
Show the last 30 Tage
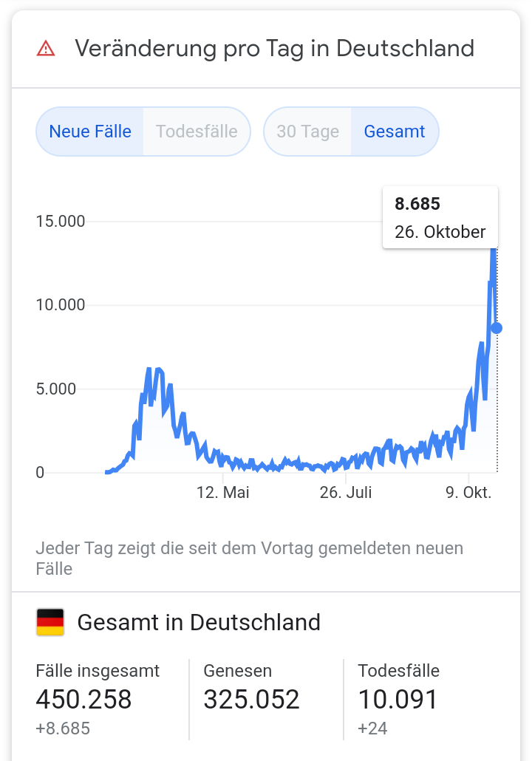[307, 132]
